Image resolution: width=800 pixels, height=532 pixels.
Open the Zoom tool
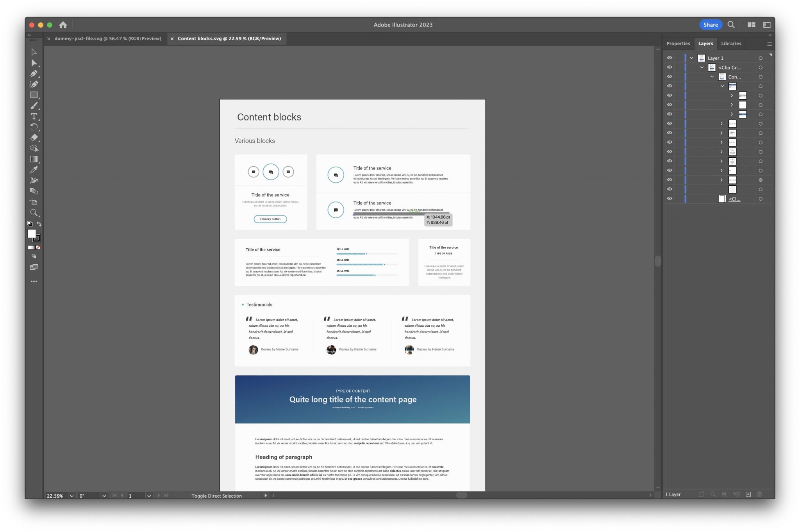pos(34,213)
